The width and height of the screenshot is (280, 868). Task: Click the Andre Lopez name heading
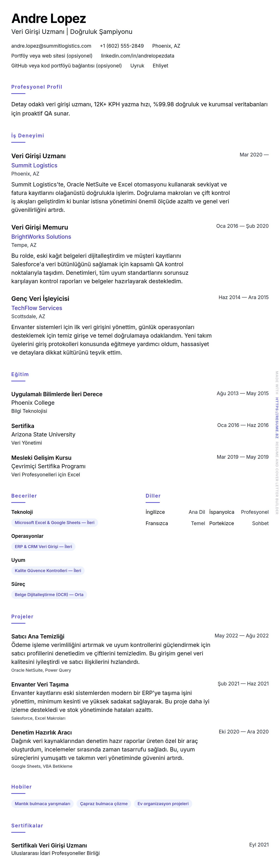pos(49,19)
